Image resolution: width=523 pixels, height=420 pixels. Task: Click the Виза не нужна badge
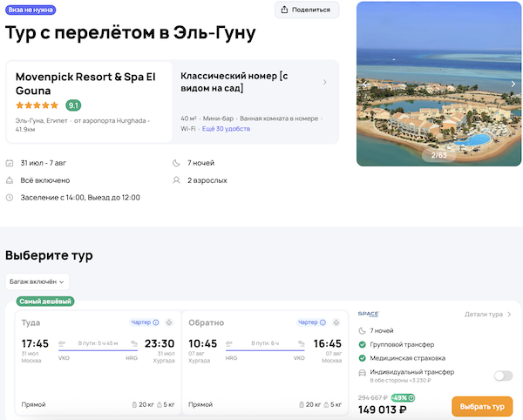click(x=31, y=10)
